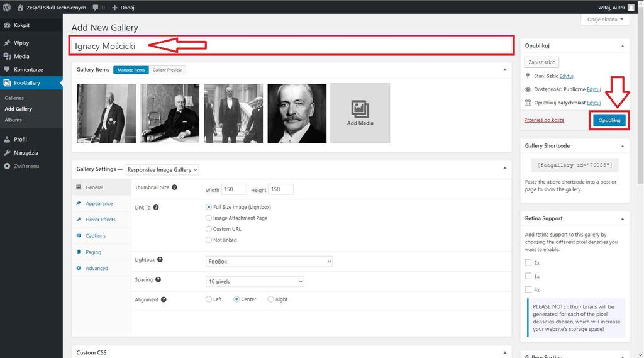Click the Add Media image icon

click(360, 109)
